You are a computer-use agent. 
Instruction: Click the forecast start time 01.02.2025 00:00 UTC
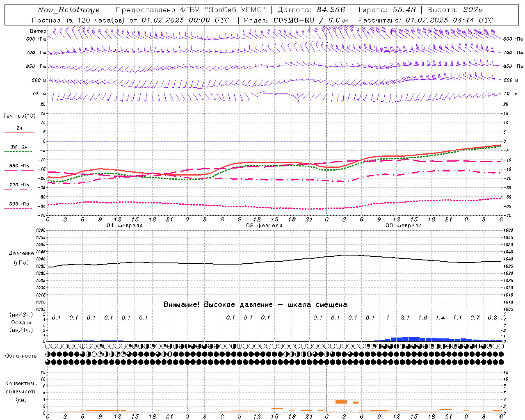pos(185,20)
